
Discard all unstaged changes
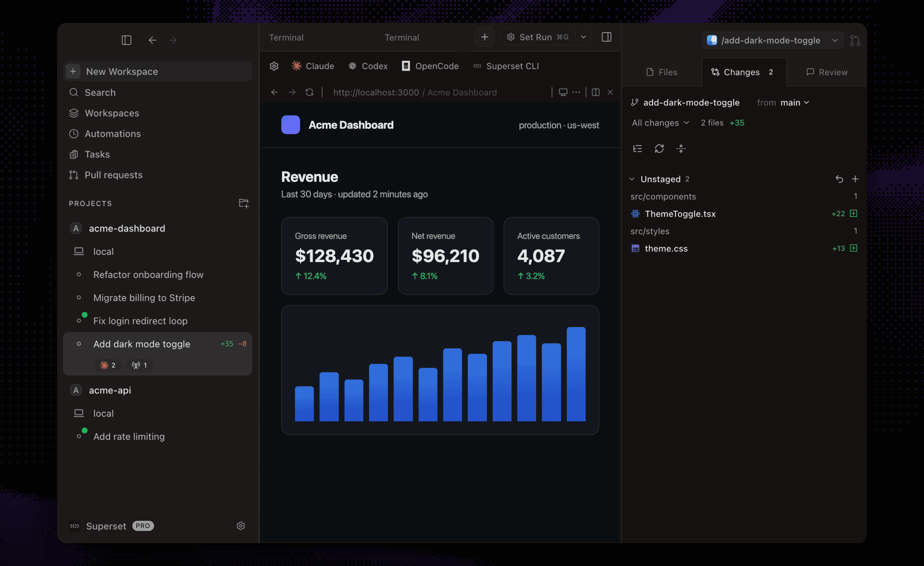tap(839, 179)
